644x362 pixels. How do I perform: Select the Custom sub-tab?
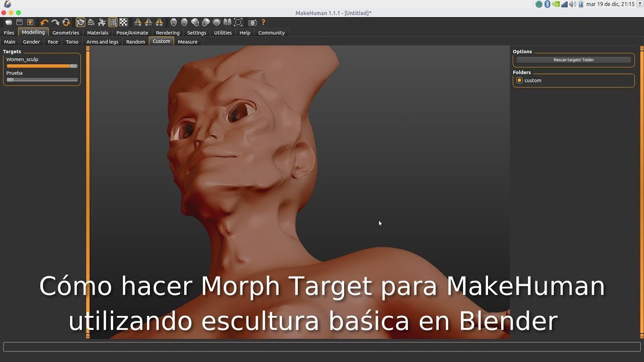162,41
